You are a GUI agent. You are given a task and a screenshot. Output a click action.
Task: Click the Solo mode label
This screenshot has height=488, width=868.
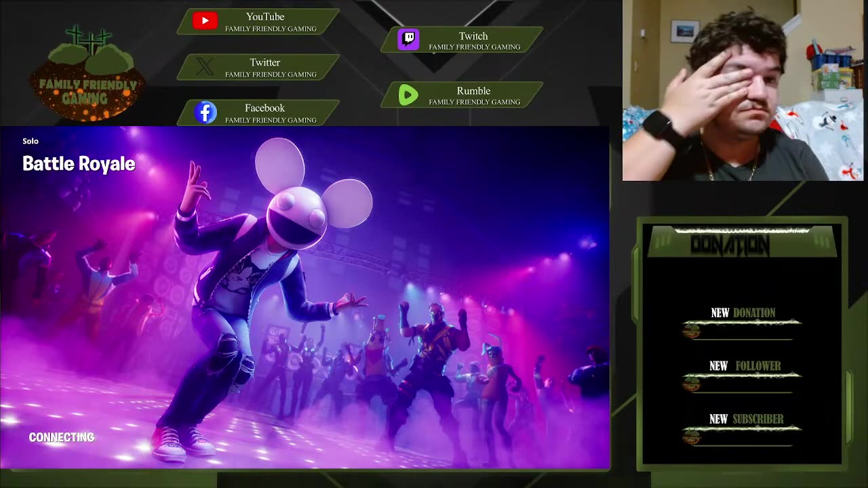click(31, 141)
